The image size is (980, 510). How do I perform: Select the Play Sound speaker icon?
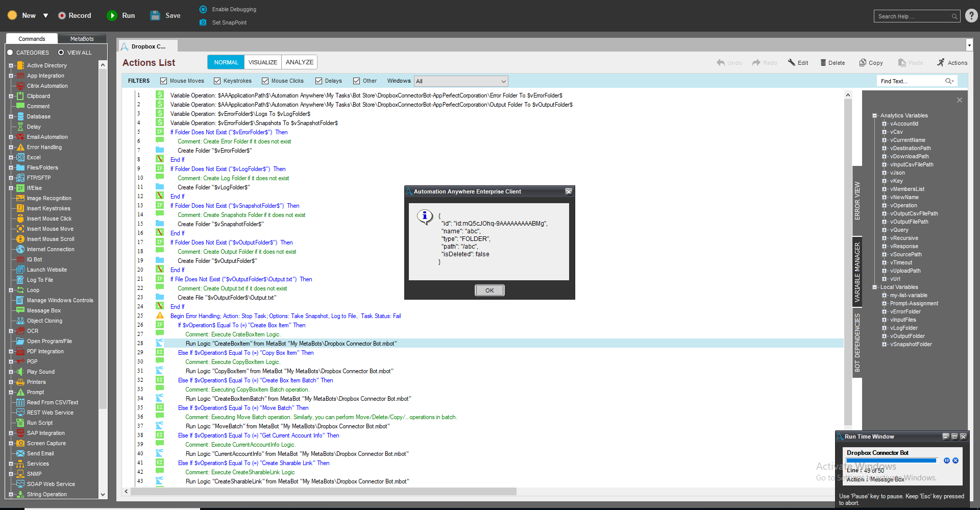(20, 372)
